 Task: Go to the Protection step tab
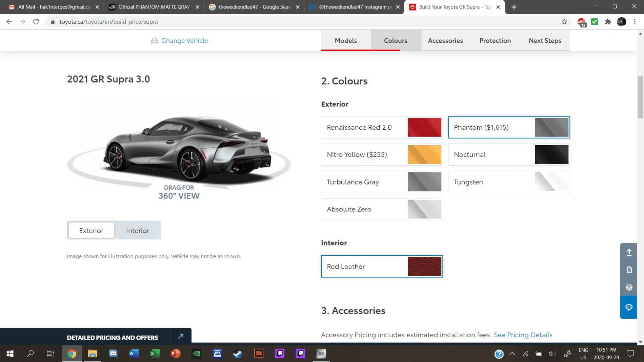tap(495, 40)
